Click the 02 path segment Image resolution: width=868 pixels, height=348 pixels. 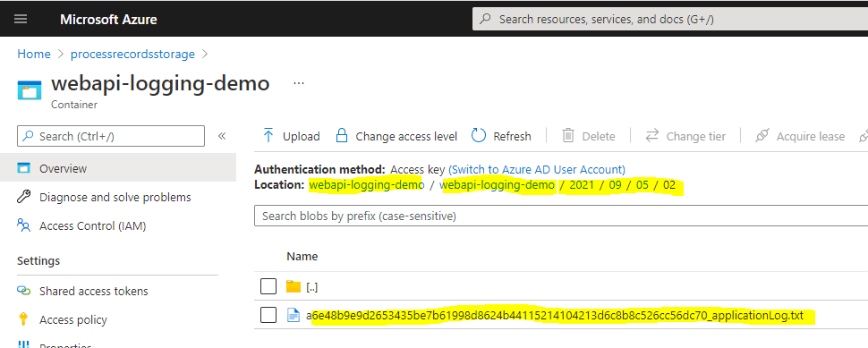tap(669, 185)
